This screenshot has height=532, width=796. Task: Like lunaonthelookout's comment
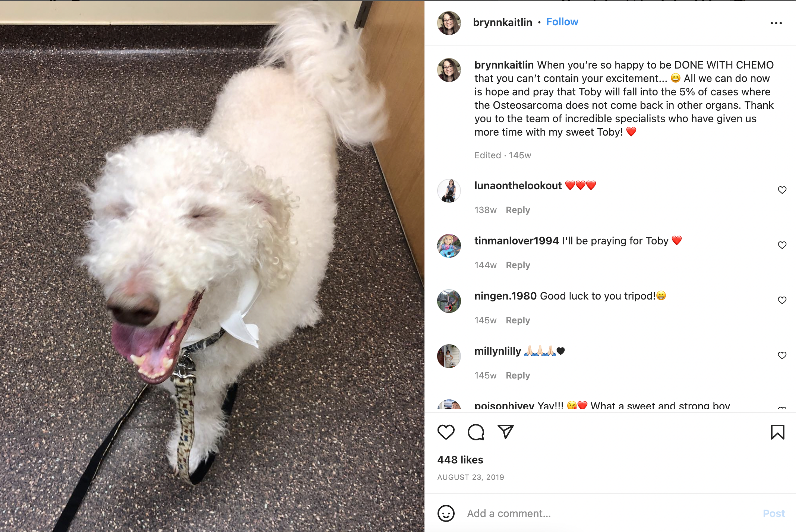pos(782,190)
